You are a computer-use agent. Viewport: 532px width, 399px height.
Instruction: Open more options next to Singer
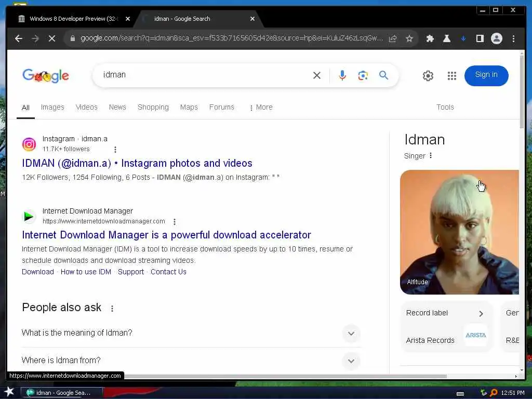click(x=431, y=155)
